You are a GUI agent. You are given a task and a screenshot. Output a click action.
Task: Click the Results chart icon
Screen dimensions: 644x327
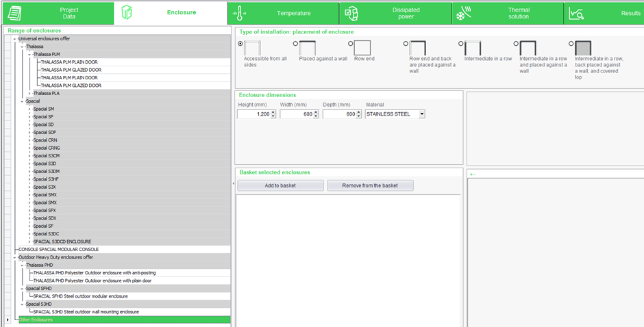coord(576,13)
